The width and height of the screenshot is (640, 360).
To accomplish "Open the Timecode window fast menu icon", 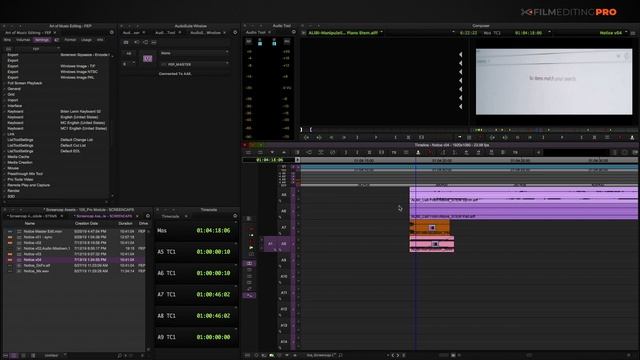I will (235, 216).
